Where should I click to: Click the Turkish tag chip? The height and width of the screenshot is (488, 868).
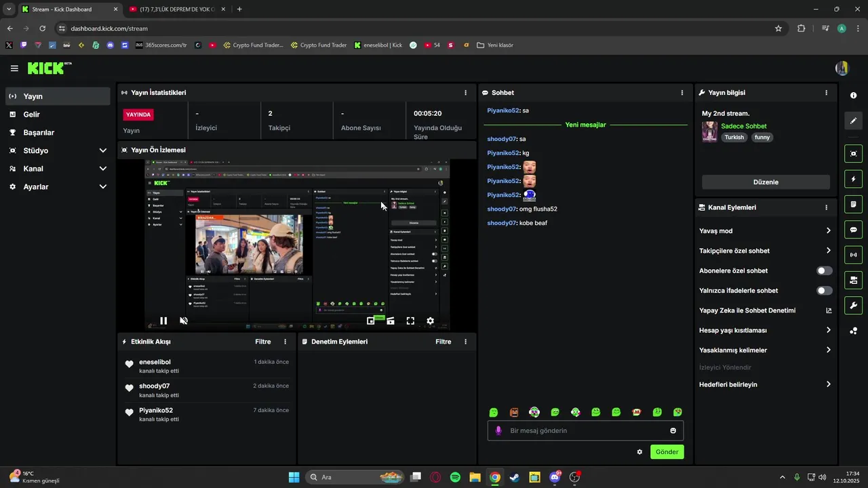734,137
